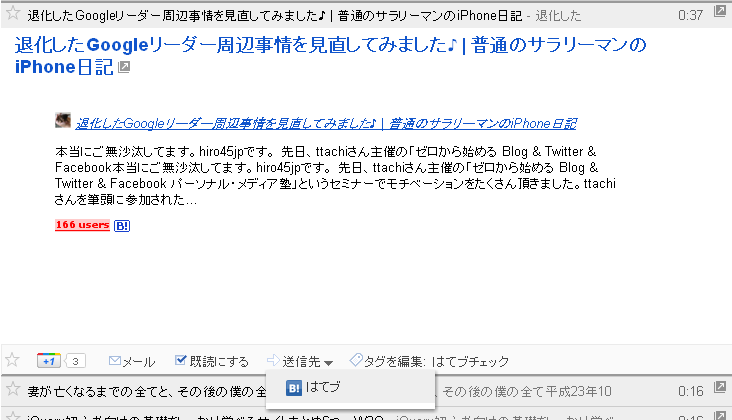Click the B! Hatena bookmark icon below the excerpt
Viewport: 732px width, 420px height.
pos(122,226)
